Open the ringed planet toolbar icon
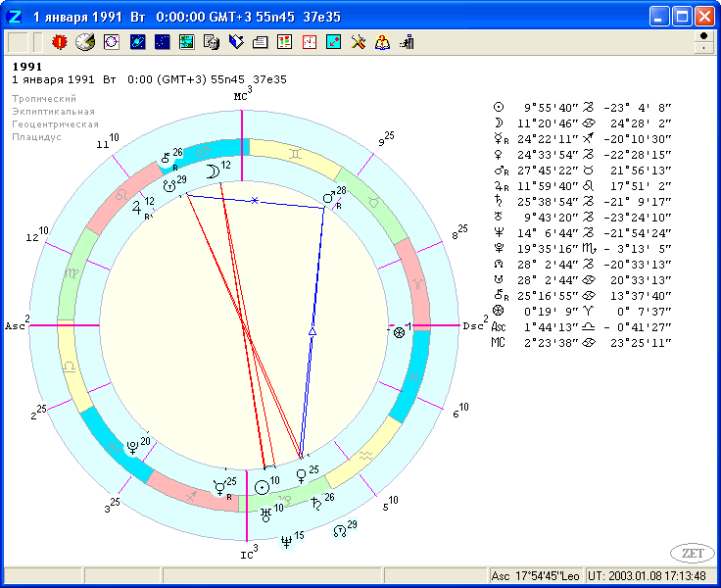 click(137, 42)
